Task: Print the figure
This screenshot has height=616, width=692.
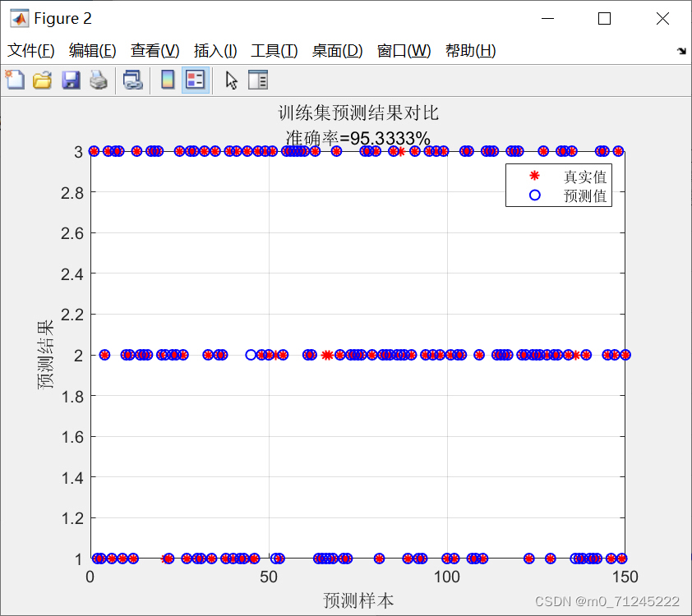Action: pyautogui.click(x=99, y=80)
